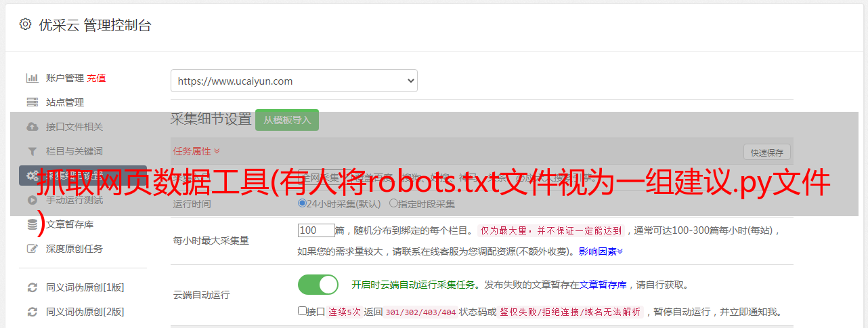868x328 pixels.
Task: Open the blue 文章暂存库 link
Action: (x=603, y=285)
